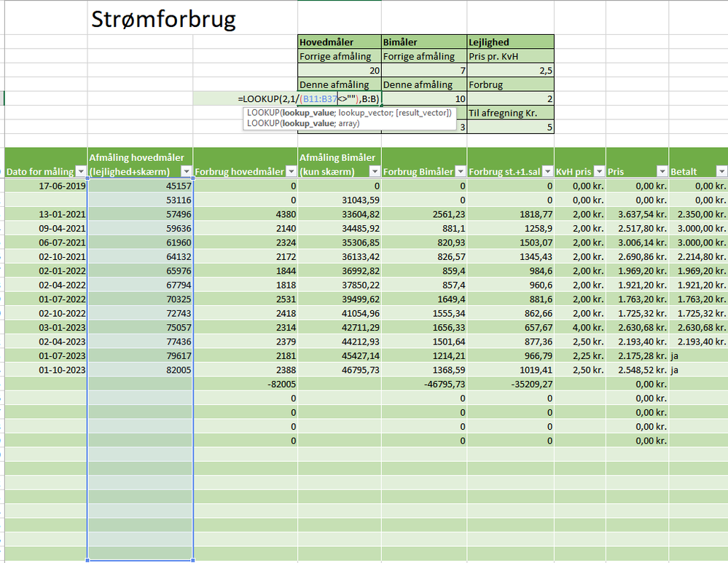The width and height of the screenshot is (728, 563).
Task: Select main meter reading 82005
Action: click(140, 370)
